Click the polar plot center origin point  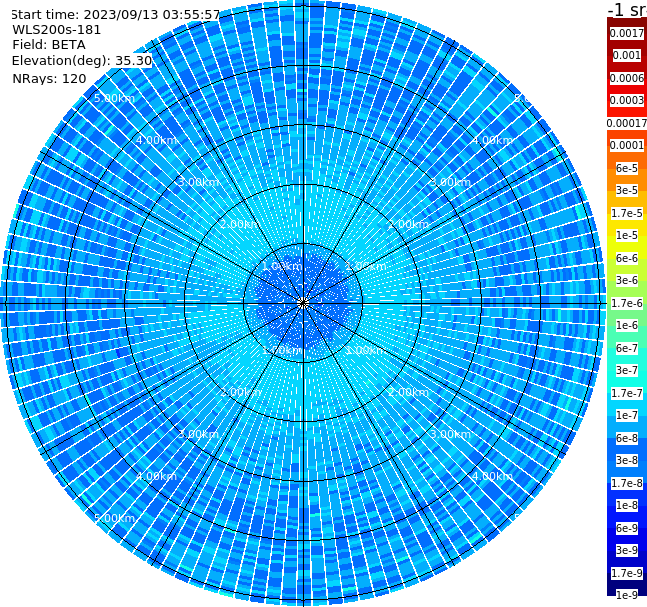pos(303,303)
